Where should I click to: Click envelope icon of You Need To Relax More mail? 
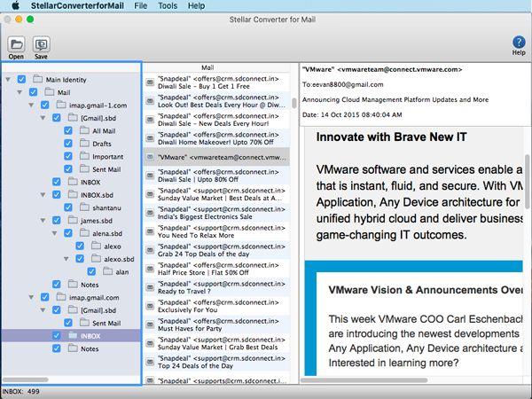pos(150,231)
